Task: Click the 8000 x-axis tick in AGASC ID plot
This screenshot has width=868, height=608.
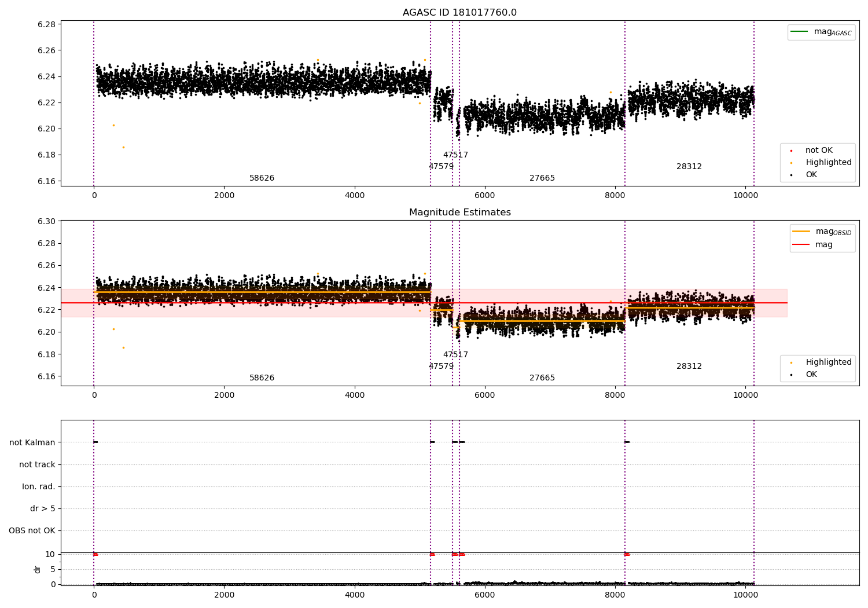Action: click(x=615, y=196)
